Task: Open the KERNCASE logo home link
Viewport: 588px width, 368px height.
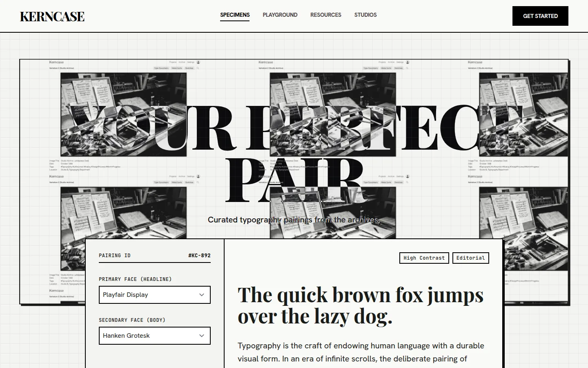Action: 52,16
